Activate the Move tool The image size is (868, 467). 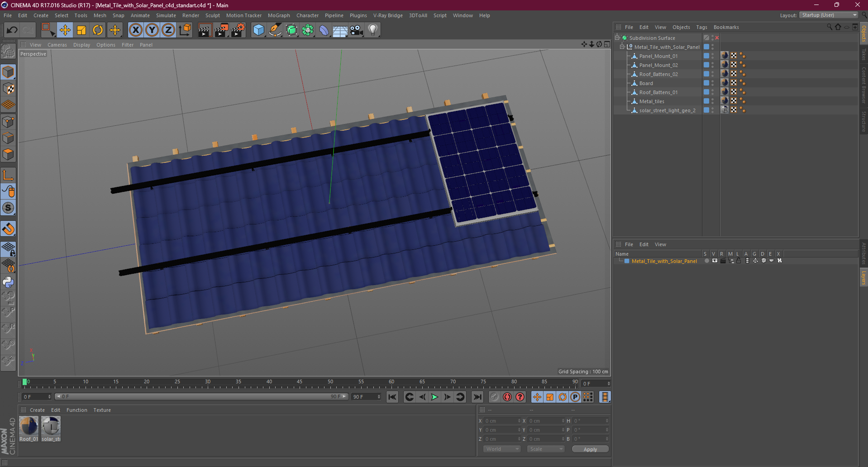click(65, 30)
